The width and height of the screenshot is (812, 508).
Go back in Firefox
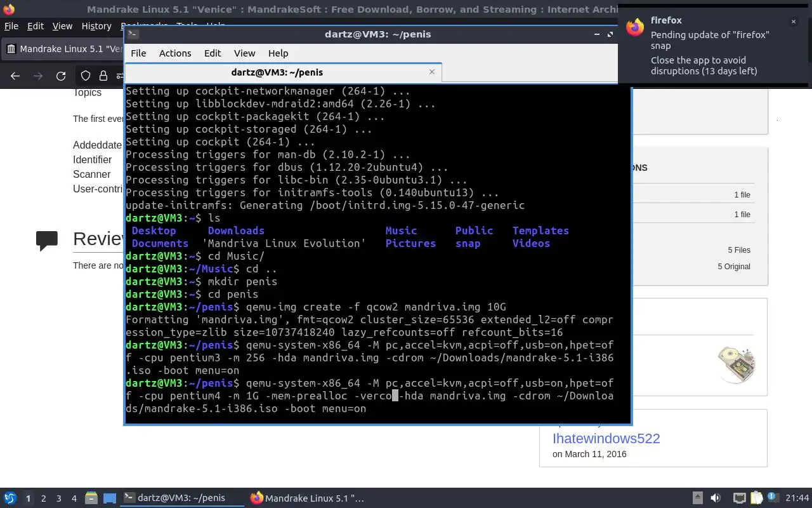click(x=15, y=76)
